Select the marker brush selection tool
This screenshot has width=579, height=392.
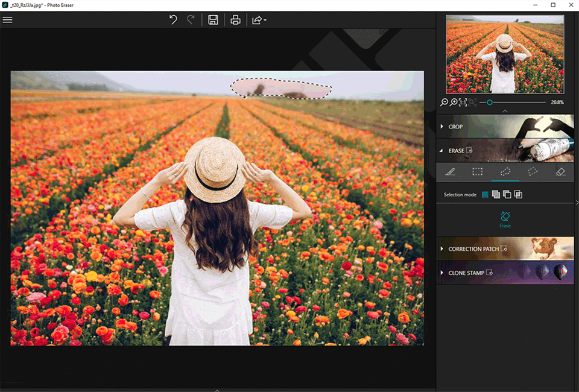pos(450,172)
